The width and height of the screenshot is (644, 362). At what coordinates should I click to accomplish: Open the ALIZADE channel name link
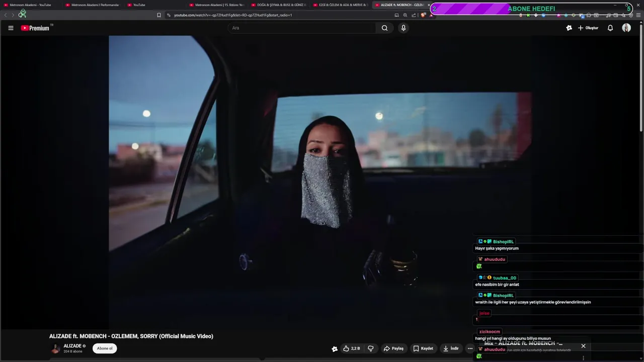pos(72,346)
